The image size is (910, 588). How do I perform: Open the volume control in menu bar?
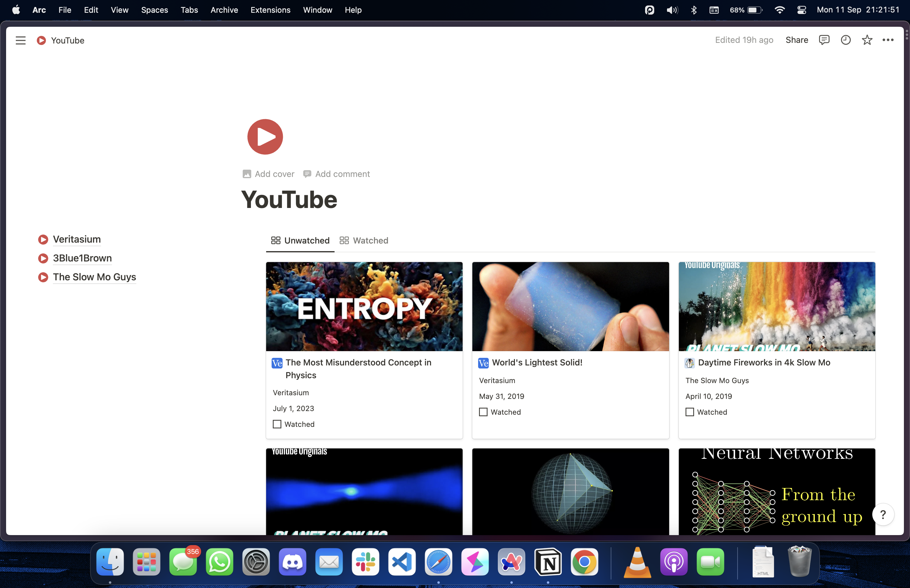tap(672, 10)
